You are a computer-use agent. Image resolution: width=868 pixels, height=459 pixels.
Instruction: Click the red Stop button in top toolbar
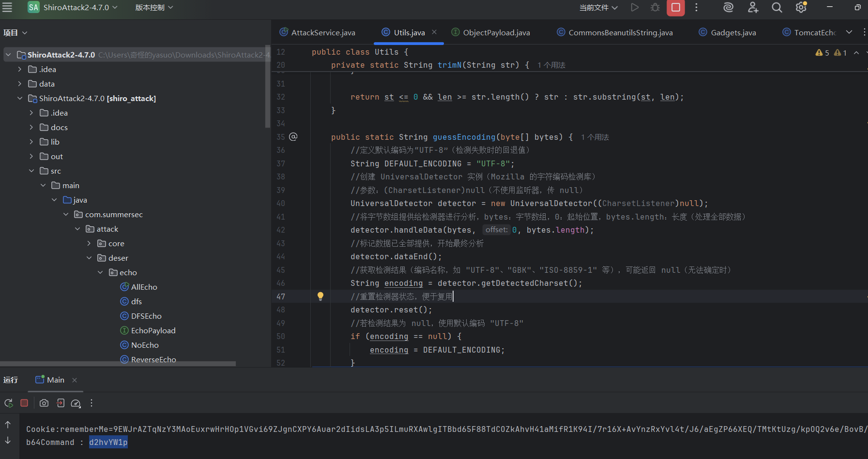[675, 8]
